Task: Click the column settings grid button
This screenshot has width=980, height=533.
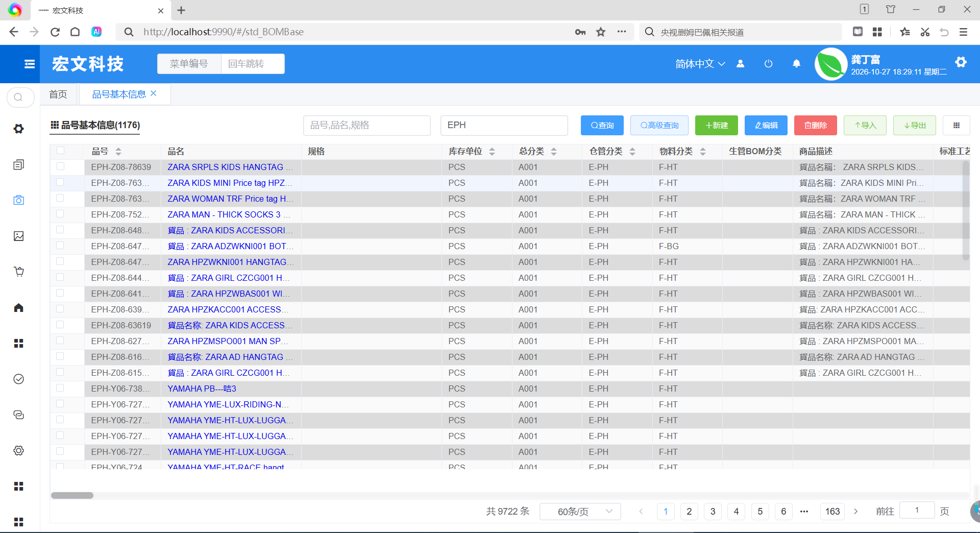Action: [x=957, y=125]
